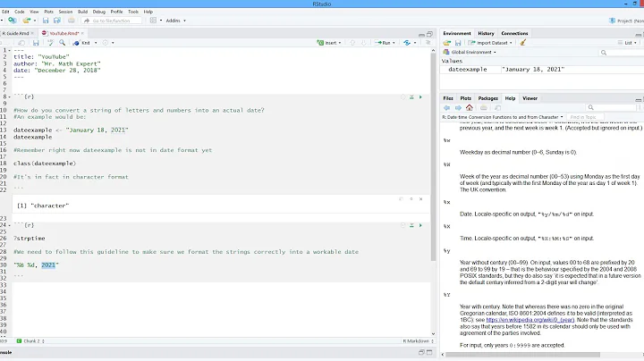
Task: Click the print icon in main toolbar
Action: [x=71, y=20]
